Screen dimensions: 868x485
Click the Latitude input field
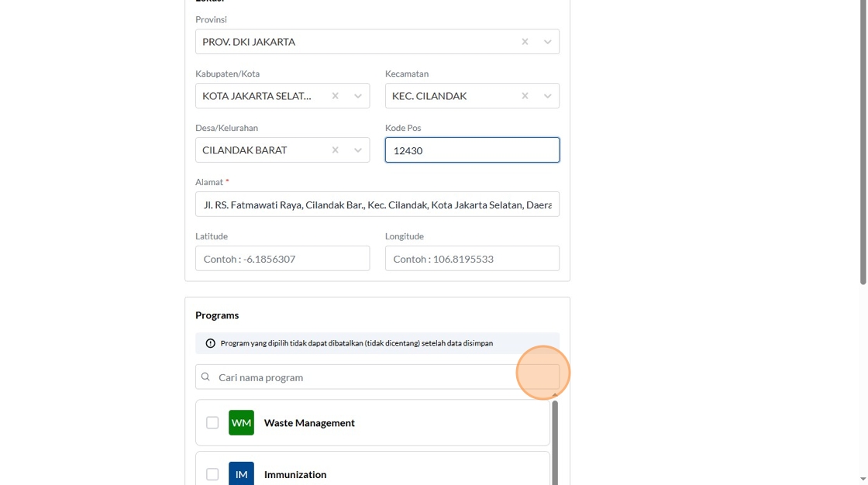[282, 259]
